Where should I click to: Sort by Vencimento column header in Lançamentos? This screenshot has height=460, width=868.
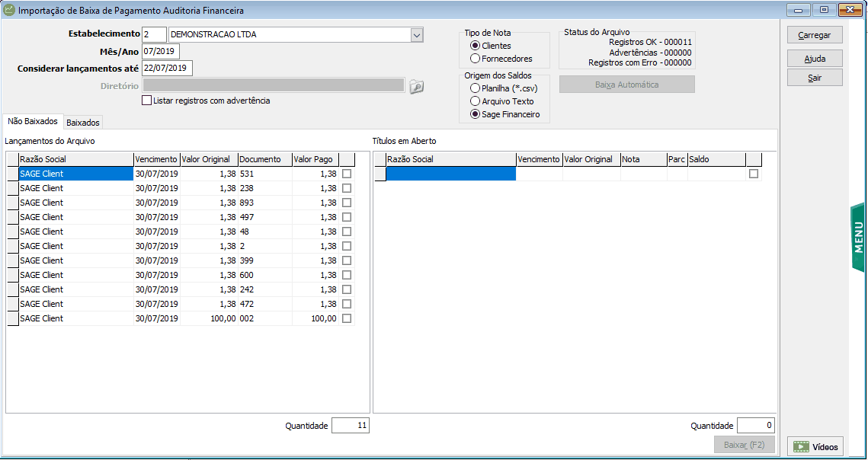[156, 159]
